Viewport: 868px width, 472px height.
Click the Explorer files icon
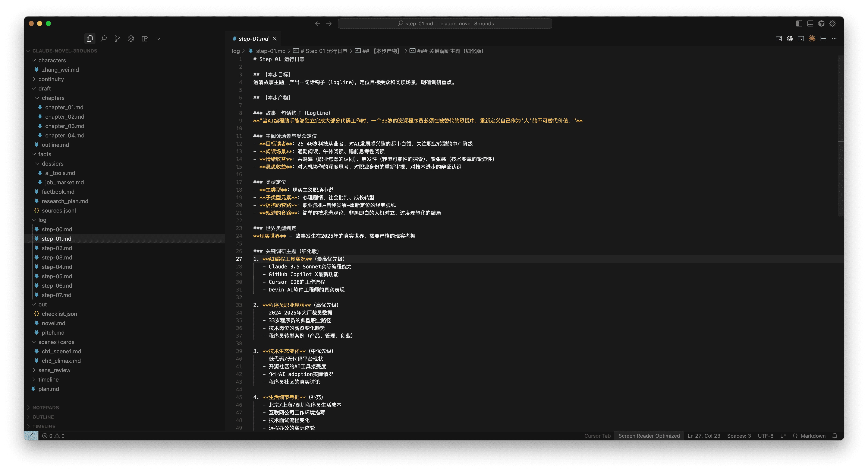click(90, 39)
